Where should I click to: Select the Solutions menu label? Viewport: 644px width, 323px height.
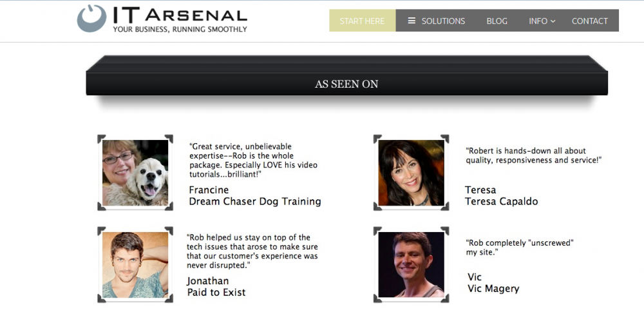pyautogui.click(x=443, y=21)
